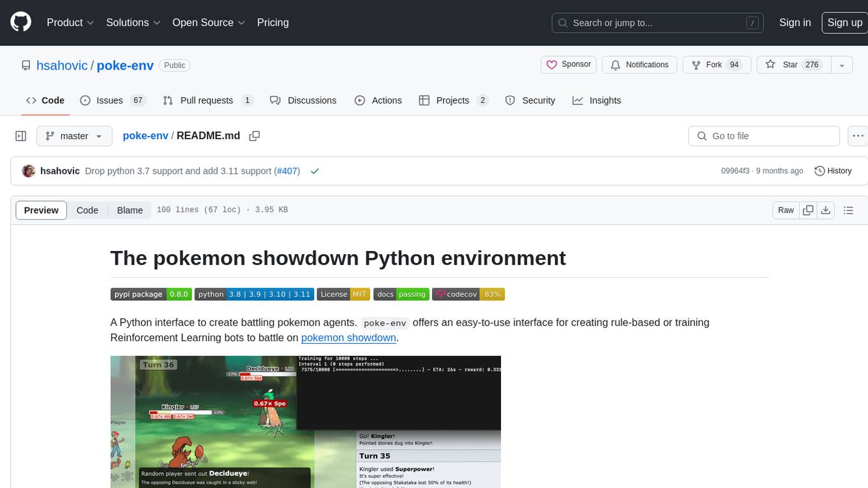This screenshot has height=488, width=868.
Task: Click the codecov 83% badge
Action: 468,294
